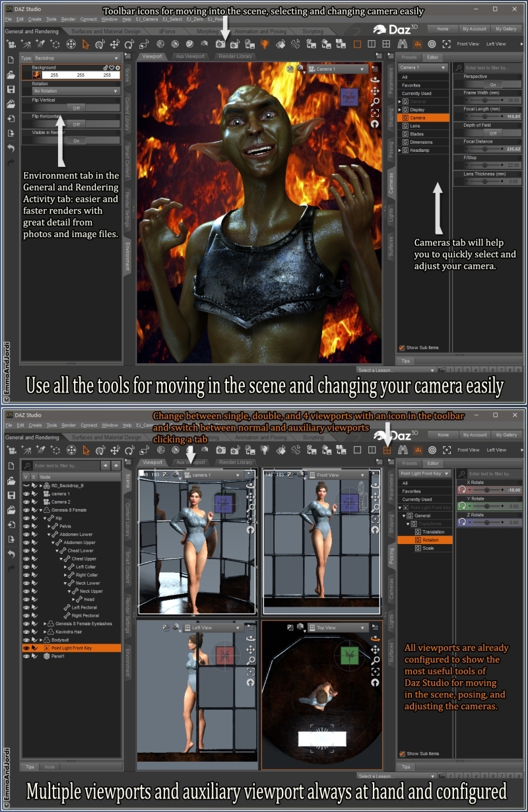This screenshot has width=528, height=812.
Task: Open Point Light Front Key dropdown in Posing panel
Action: 424,473
